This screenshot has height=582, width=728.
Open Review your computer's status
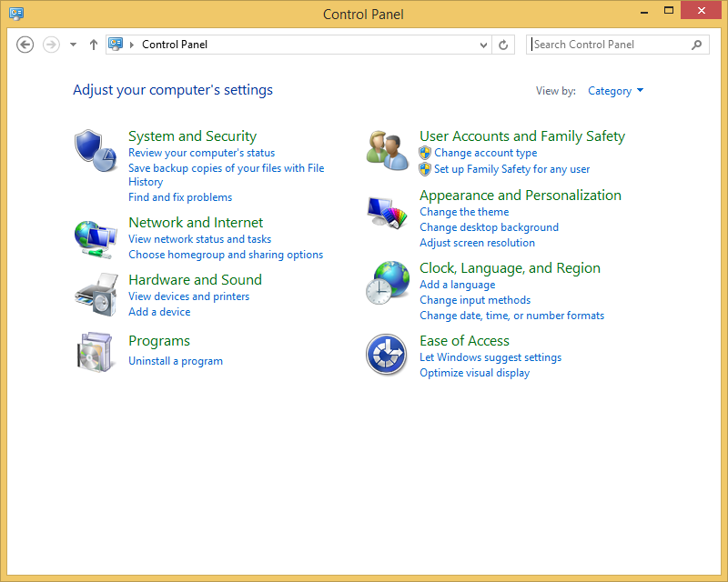pos(201,153)
